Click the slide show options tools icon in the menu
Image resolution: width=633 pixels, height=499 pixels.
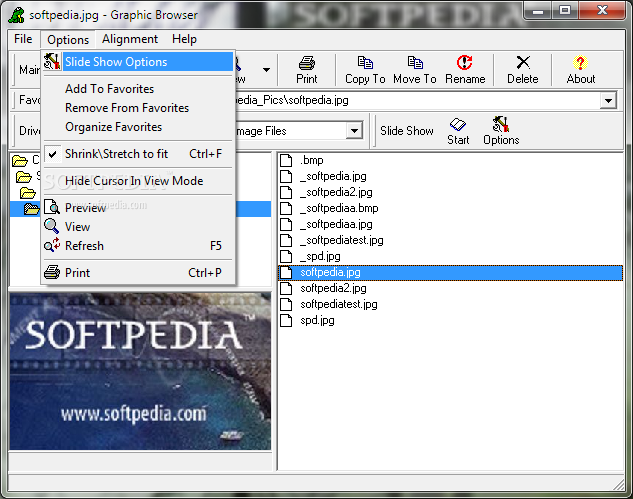pos(52,61)
